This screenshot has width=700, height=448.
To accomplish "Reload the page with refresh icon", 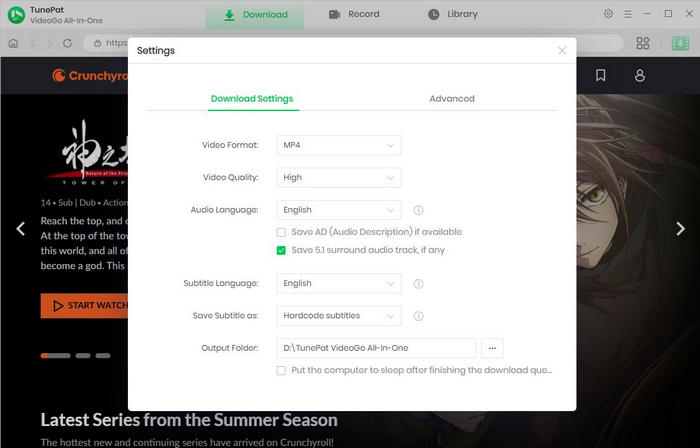I will (67, 43).
